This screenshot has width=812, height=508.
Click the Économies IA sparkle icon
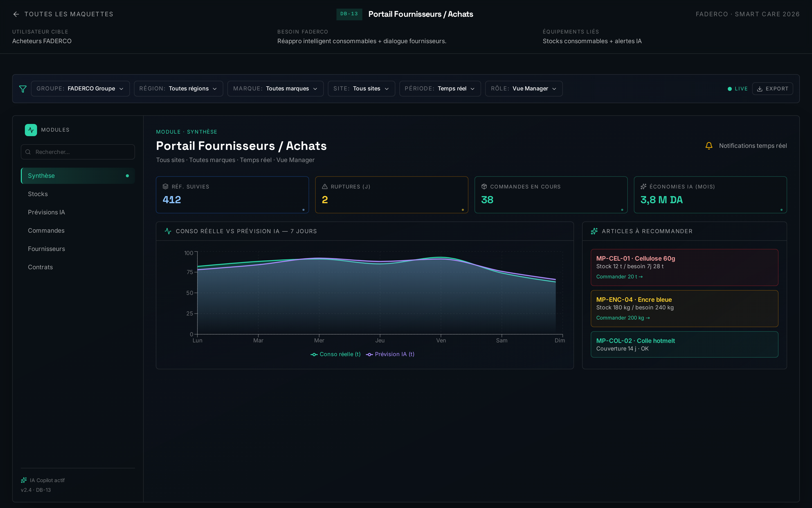click(x=643, y=186)
